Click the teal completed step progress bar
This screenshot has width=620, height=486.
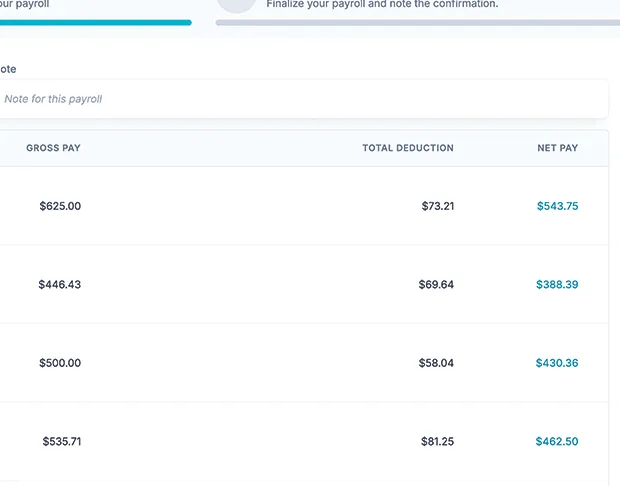95,22
